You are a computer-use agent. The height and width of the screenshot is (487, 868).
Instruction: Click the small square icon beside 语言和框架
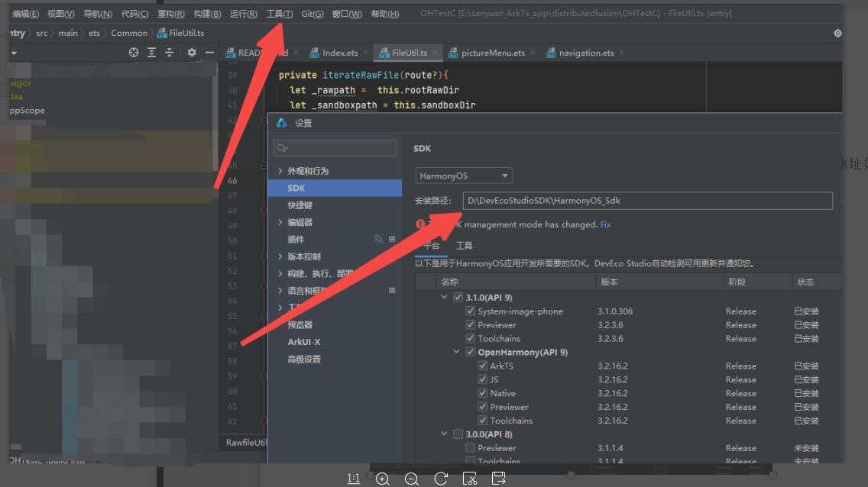coord(392,290)
